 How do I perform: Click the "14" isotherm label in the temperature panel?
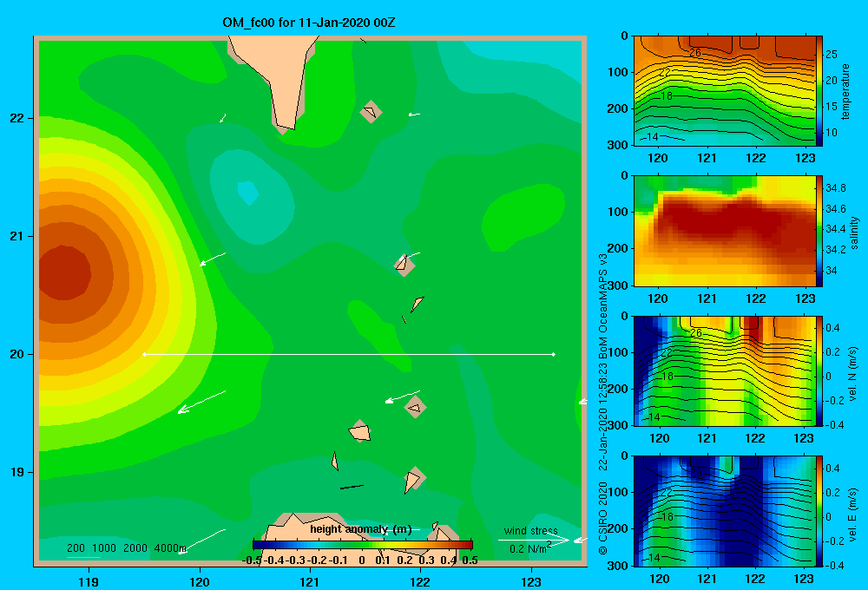pyautogui.click(x=652, y=137)
